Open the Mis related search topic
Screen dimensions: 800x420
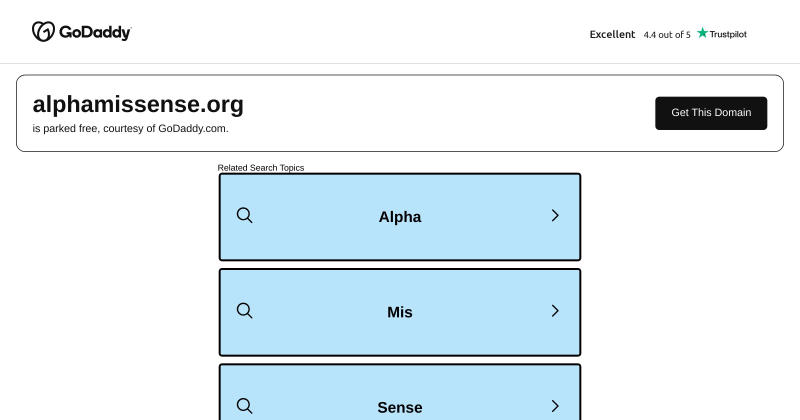399,312
